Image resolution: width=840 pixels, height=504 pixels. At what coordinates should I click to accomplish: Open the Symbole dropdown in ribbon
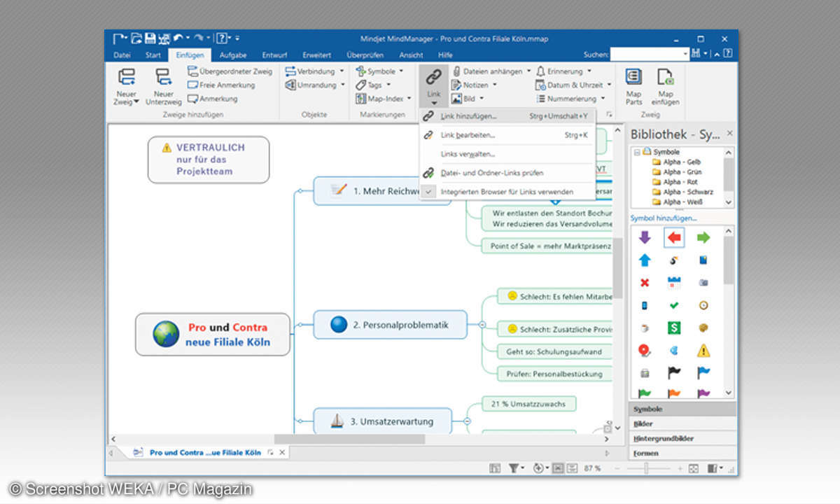coord(402,71)
